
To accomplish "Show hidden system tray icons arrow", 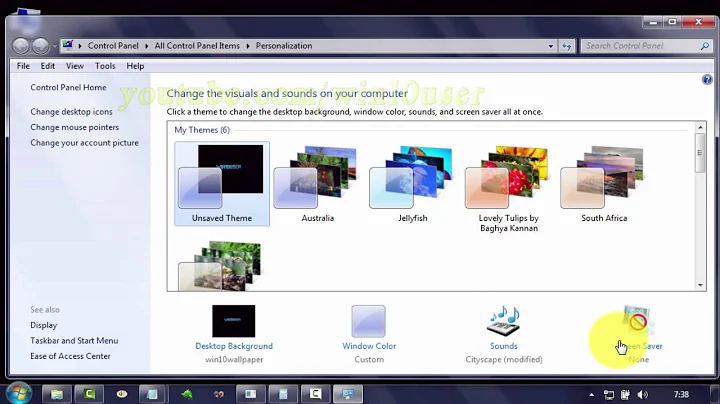I will [x=593, y=394].
